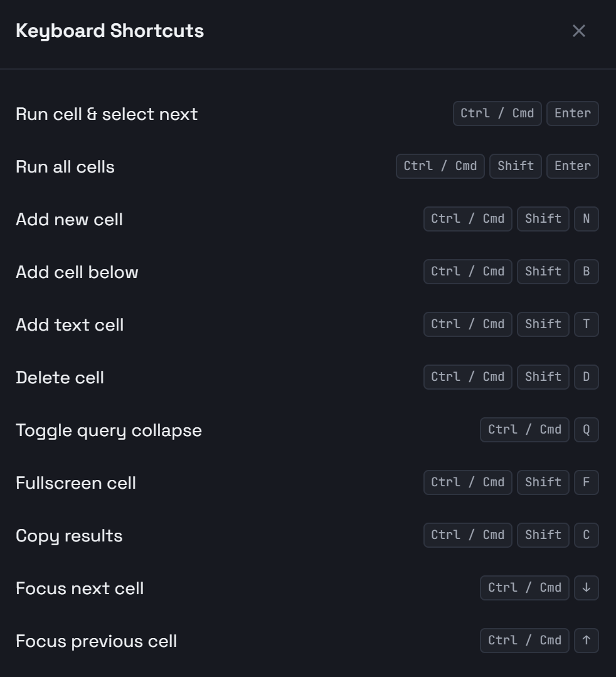The image size is (616, 677).
Task: Click the Keyboard Shortcuts dialog title
Action: point(110,30)
